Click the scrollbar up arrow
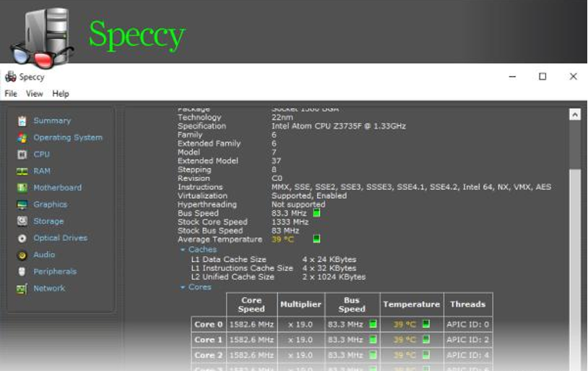Viewport: 588px width, 371px height. coord(574,114)
